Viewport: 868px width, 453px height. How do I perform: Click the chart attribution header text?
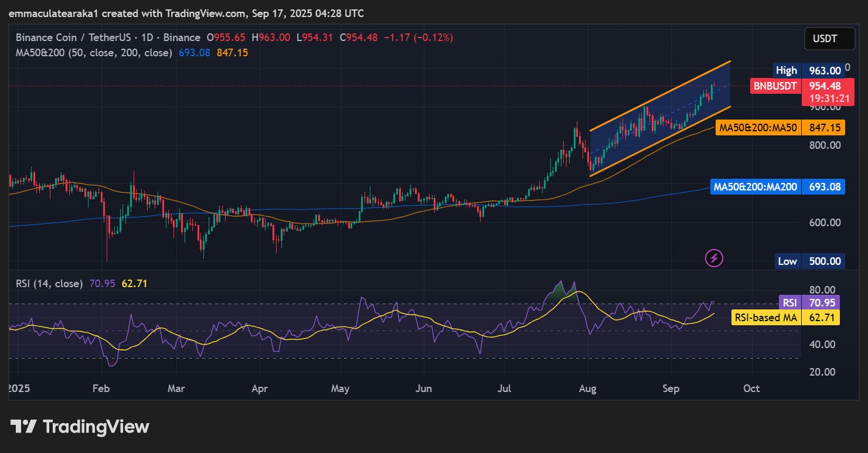186,13
